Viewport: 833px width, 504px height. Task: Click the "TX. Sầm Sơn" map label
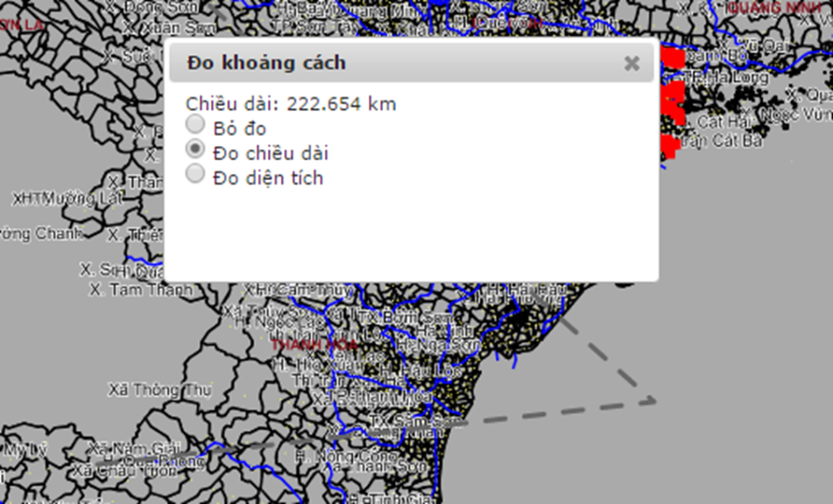coord(418,422)
